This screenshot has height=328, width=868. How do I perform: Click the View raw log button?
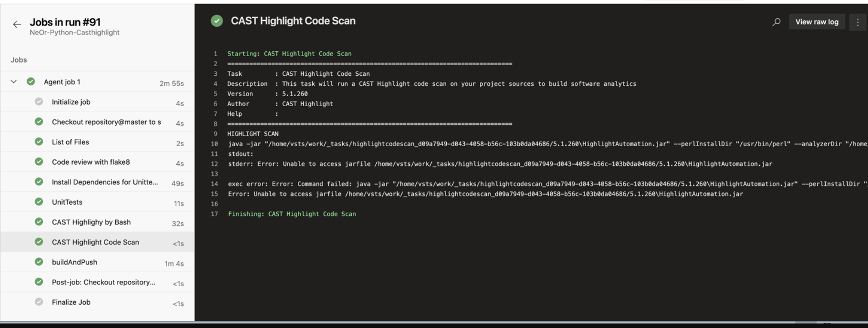coord(817,22)
